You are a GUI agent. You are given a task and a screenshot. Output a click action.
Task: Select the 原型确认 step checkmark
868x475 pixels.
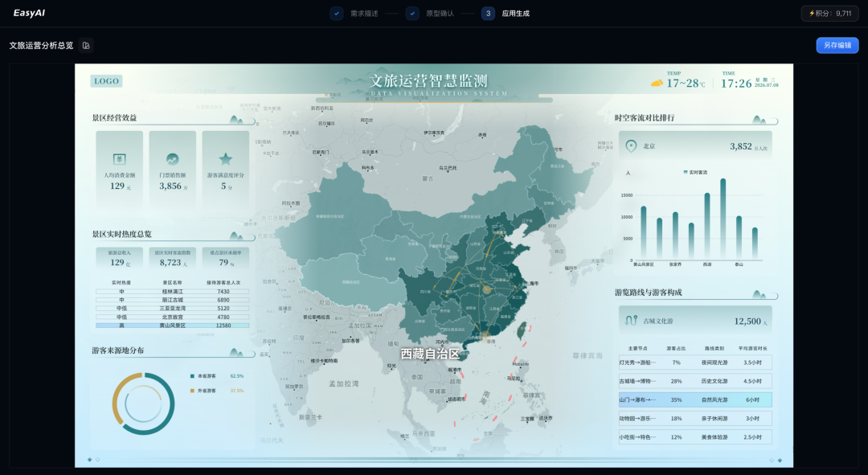pyautogui.click(x=412, y=14)
